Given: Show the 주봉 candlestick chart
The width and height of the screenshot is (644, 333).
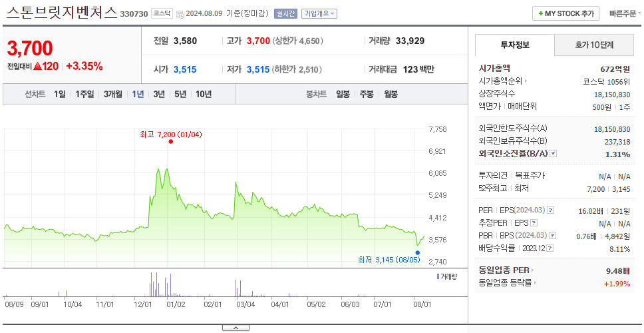Looking at the screenshot, I should (x=367, y=94).
